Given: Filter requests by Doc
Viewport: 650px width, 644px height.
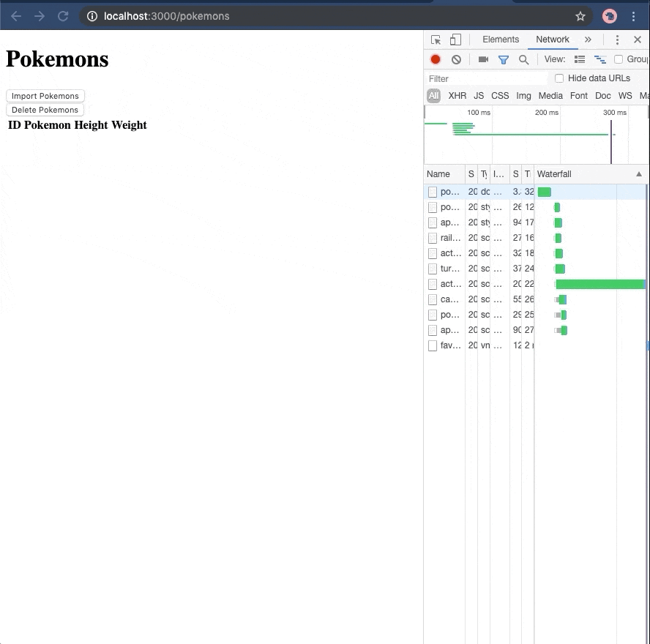Looking at the screenshot, I should click(602, 96).
